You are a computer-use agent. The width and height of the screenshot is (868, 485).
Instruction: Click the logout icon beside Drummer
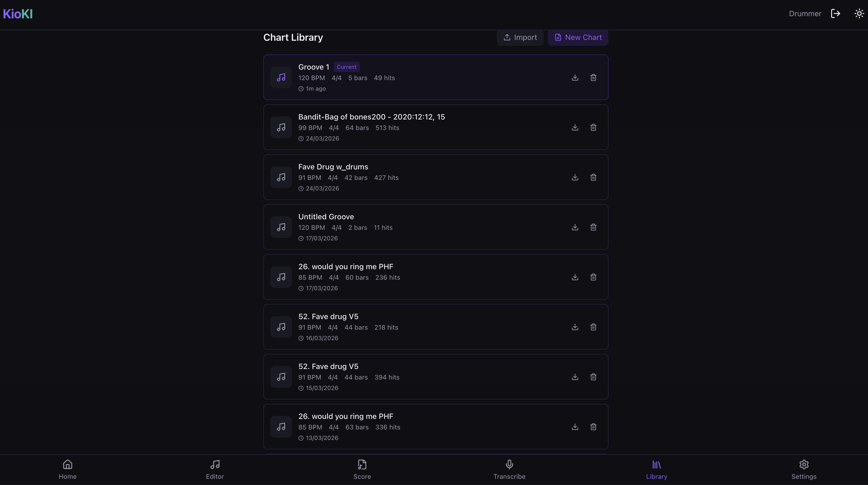coord(836,13)
